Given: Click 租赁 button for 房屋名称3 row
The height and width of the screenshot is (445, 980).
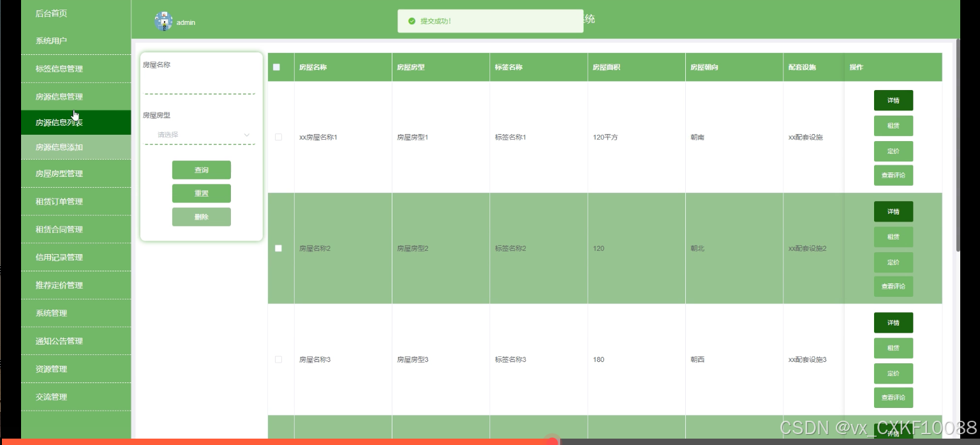Looking at the screenshot, I should point(893,348).
